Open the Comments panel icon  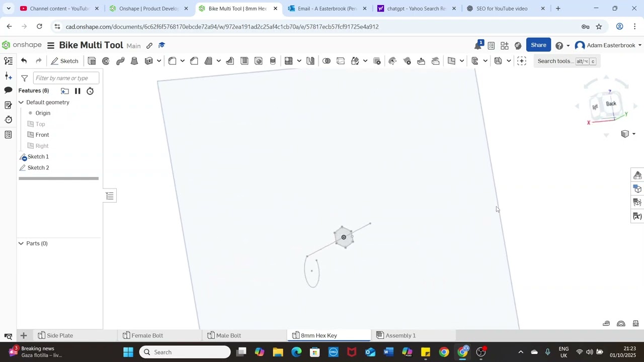click(8, 90)
